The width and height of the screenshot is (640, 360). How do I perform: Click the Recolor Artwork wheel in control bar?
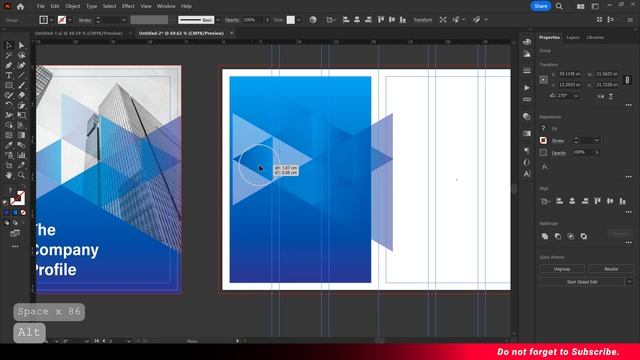point(313,20)
